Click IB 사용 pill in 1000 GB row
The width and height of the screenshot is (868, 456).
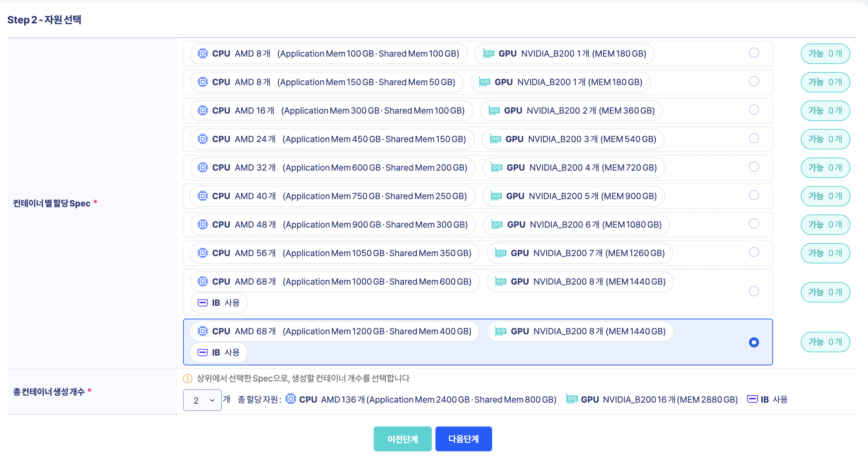pos(218,303)
